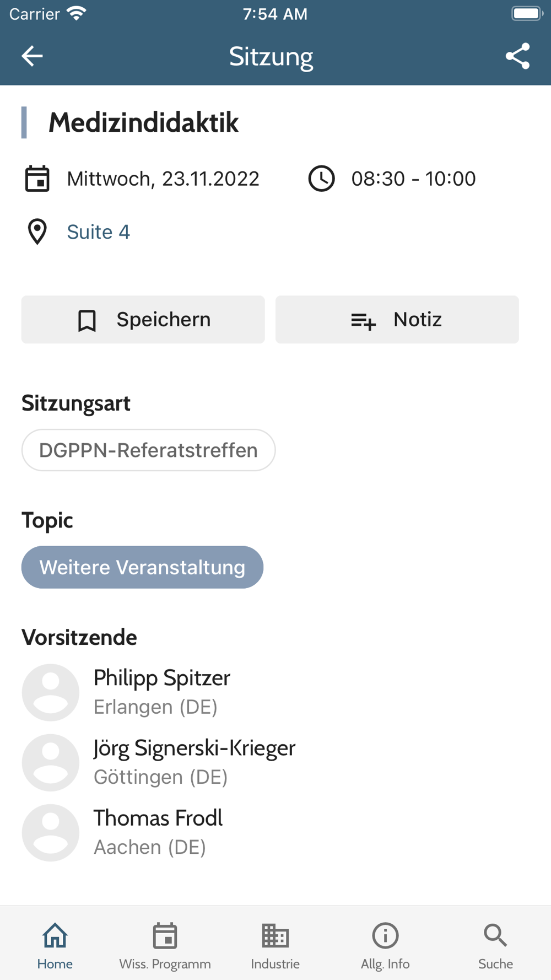This screenshot has width=551, height=980.
Task: Open the Suite 4 room link
Action: 98,232
